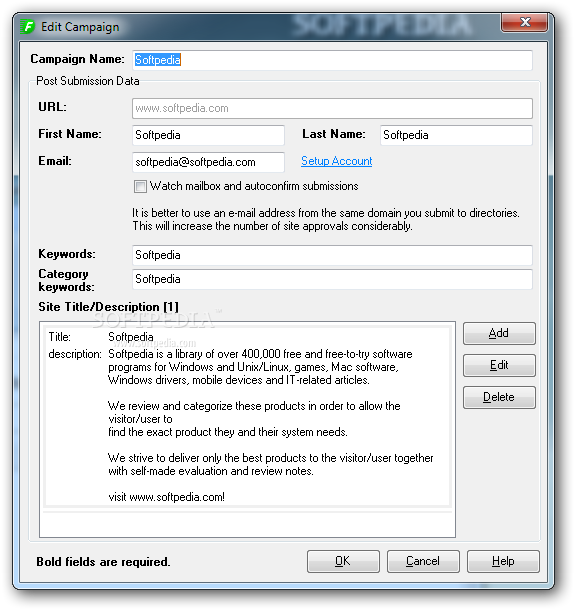This screenshot has height=610, width=575.
Task: Click the Category keywords input field
Action: click(332, 279)
